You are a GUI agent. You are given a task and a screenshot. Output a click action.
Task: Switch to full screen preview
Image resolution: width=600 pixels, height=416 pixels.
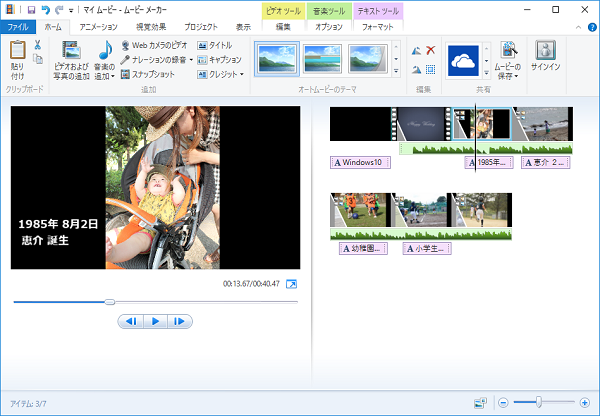click(292, 284)
